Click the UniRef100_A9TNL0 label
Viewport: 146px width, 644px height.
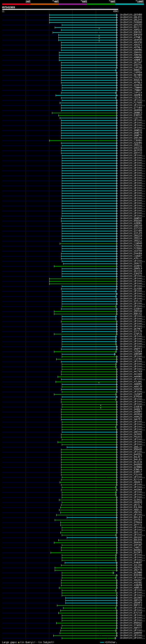pos(131,48)
